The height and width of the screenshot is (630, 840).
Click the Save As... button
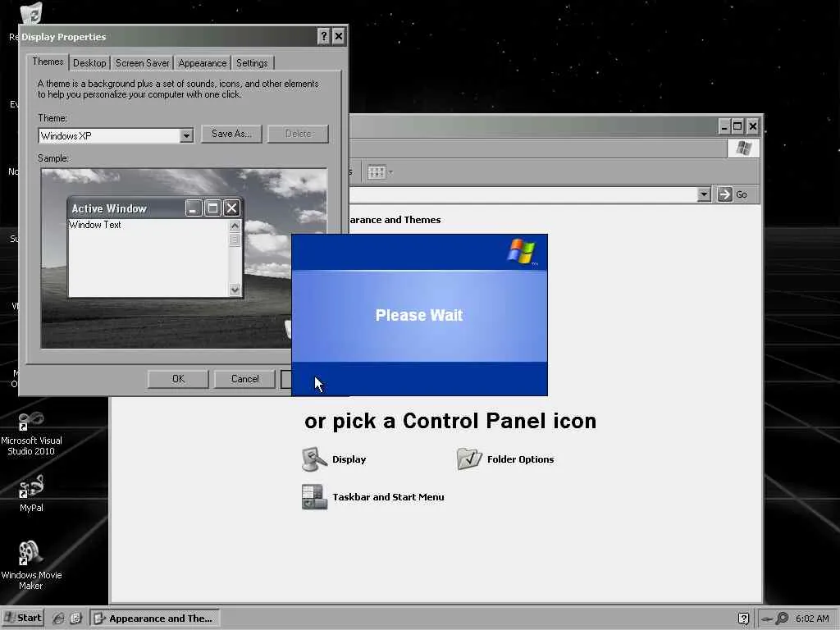pyautogui.click(x=231, y=134)
